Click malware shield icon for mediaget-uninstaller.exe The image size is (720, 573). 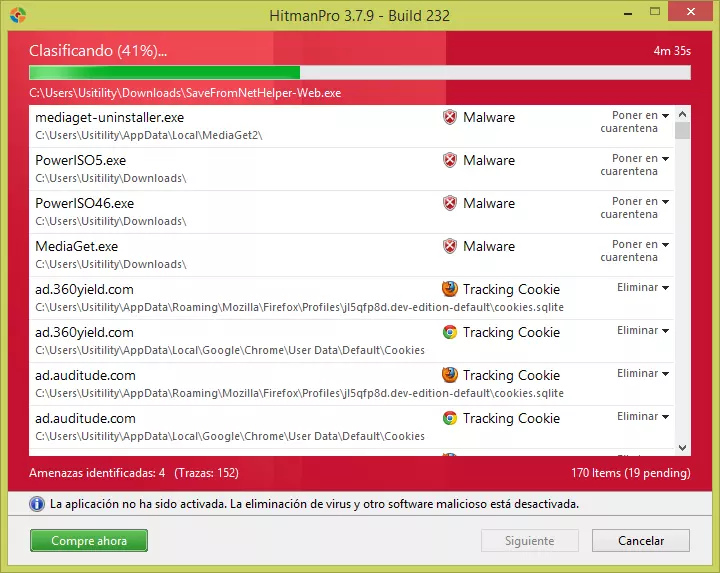(x=450, y=117)
